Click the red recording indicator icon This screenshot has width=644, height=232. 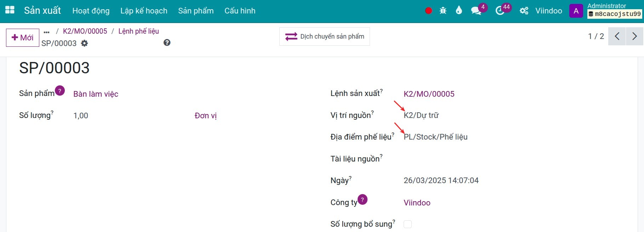428,11
